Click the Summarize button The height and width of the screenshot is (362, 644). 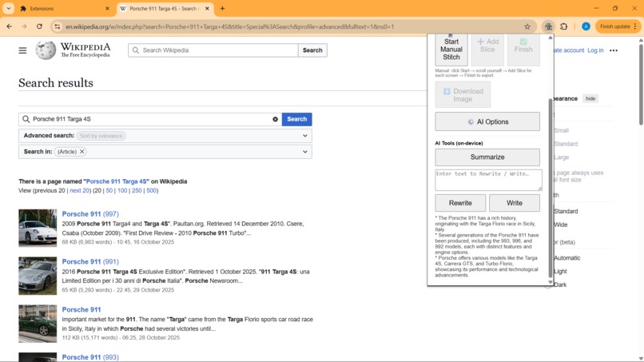point(487,157)
